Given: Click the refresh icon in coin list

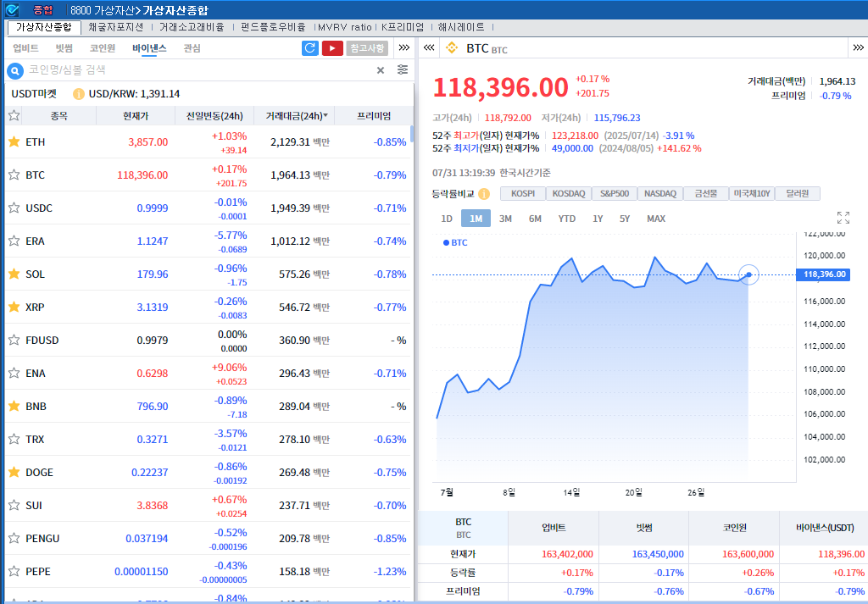Looking at the screenshot, I should click(309, 48).
